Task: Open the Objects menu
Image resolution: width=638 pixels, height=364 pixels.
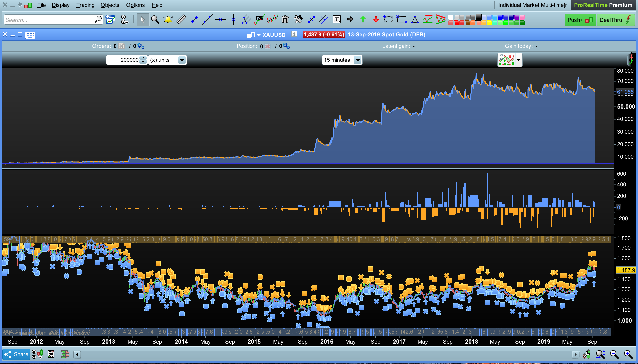Action: [x=110, y=5]
